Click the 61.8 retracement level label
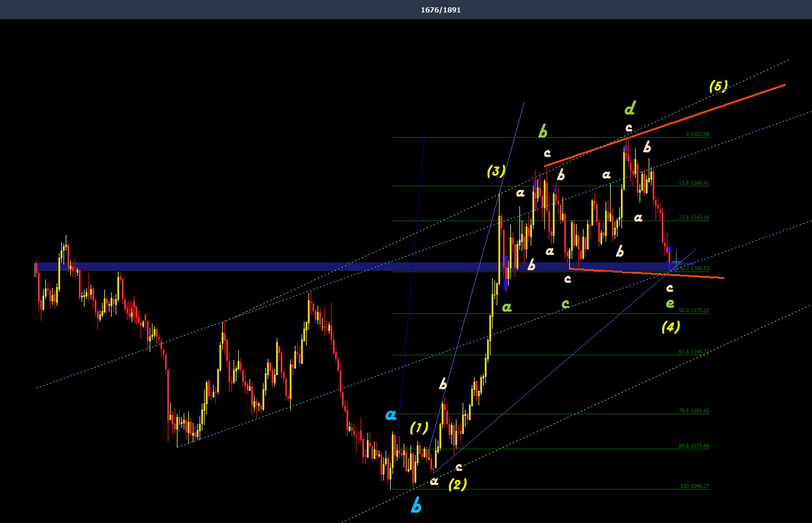This screenshot has width=812, height=523. (694, 352)
